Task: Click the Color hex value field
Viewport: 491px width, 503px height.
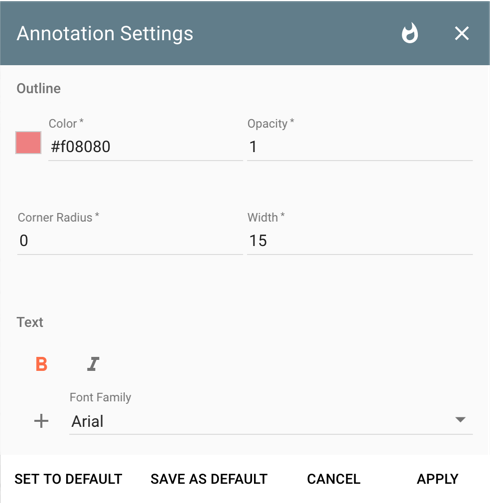Action: pyautogui.click(x=145, y=147)
